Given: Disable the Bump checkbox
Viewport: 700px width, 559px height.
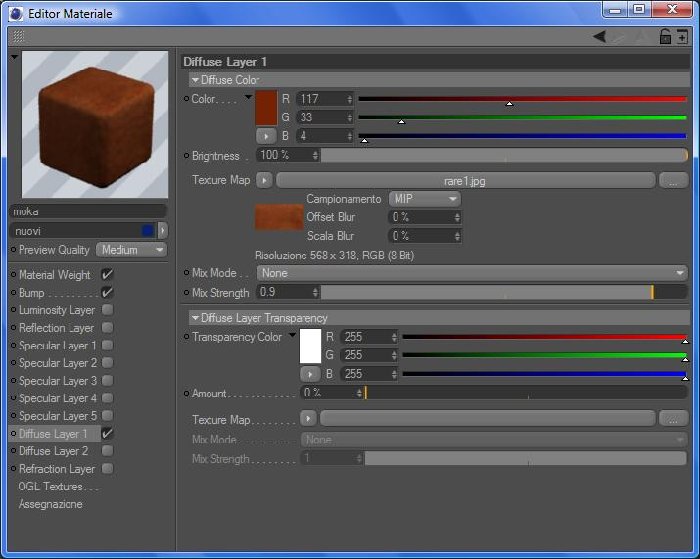Looking at the screenshot, I should click(x=108, y=292).
